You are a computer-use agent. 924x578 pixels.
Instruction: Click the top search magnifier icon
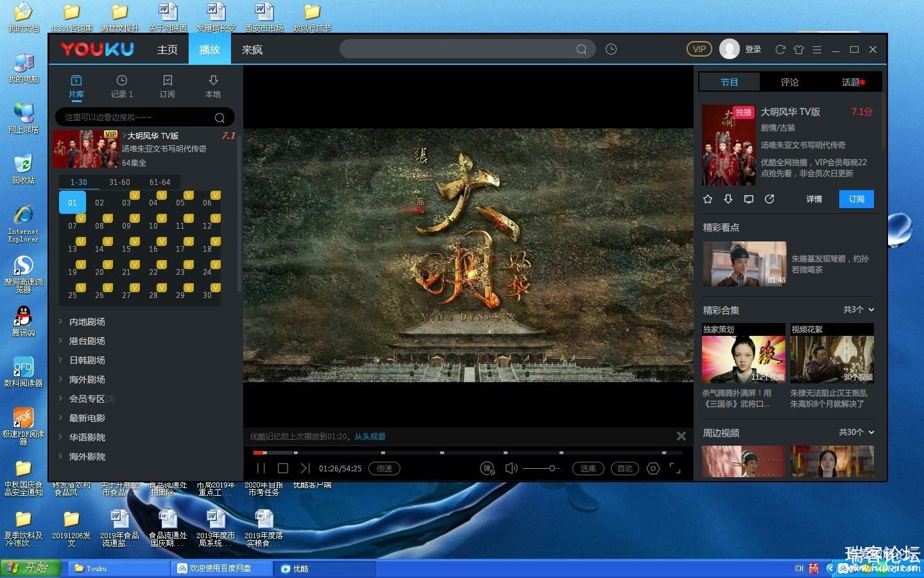(581, 49)
